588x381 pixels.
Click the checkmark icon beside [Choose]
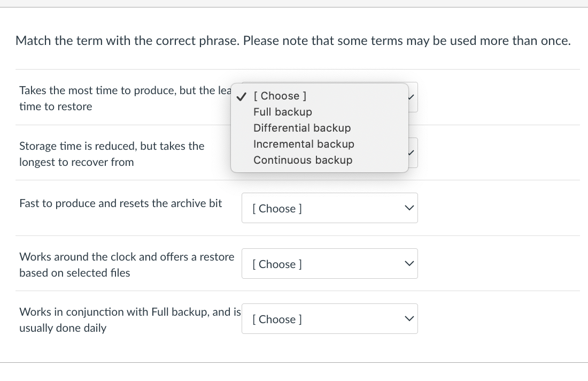pos(242,96)
